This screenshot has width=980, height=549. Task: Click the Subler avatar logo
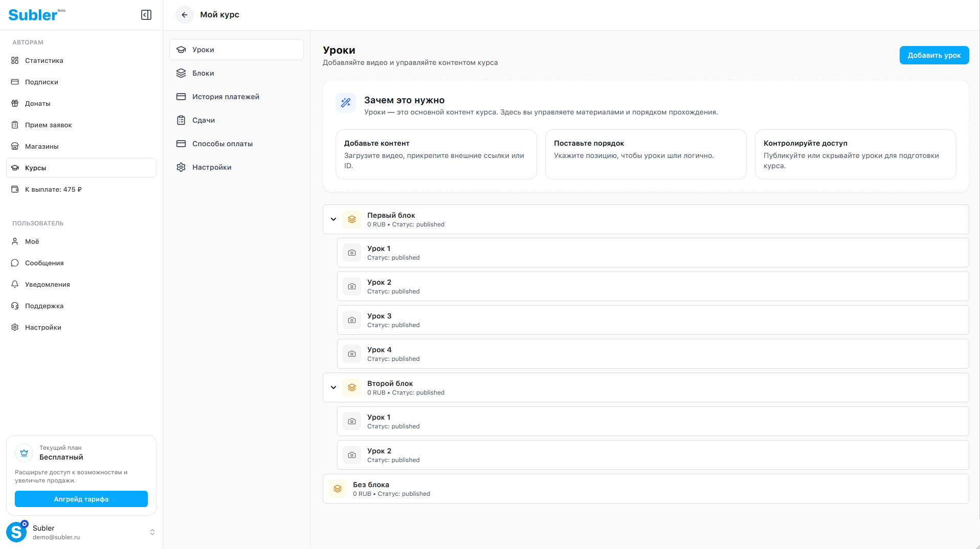16,532
